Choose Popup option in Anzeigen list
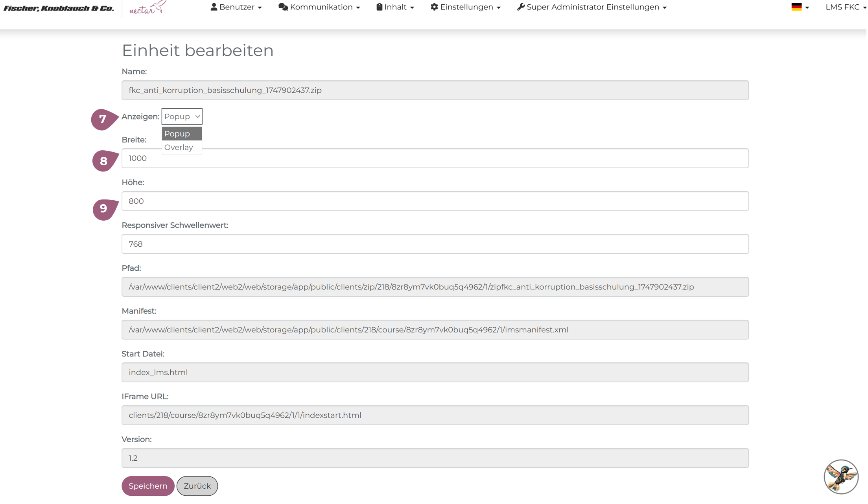Viewport: 868px width, 504px height. [178, 134]
